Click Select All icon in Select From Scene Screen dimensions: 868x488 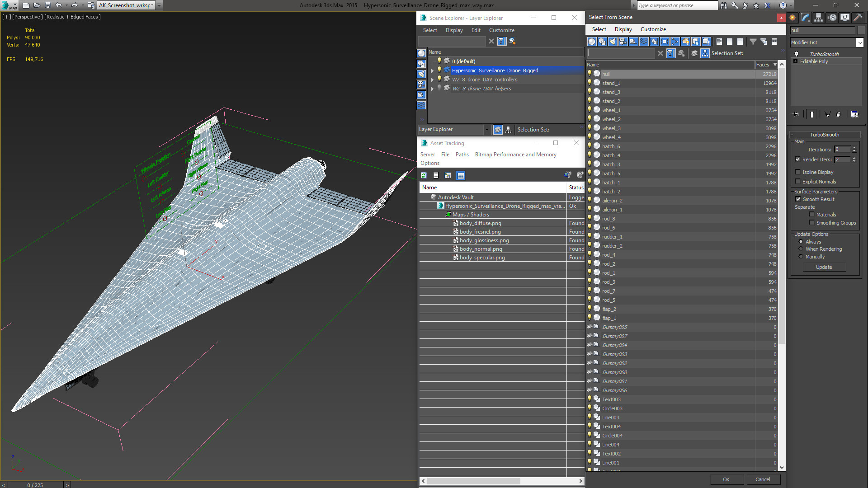[x=719, y=42]
